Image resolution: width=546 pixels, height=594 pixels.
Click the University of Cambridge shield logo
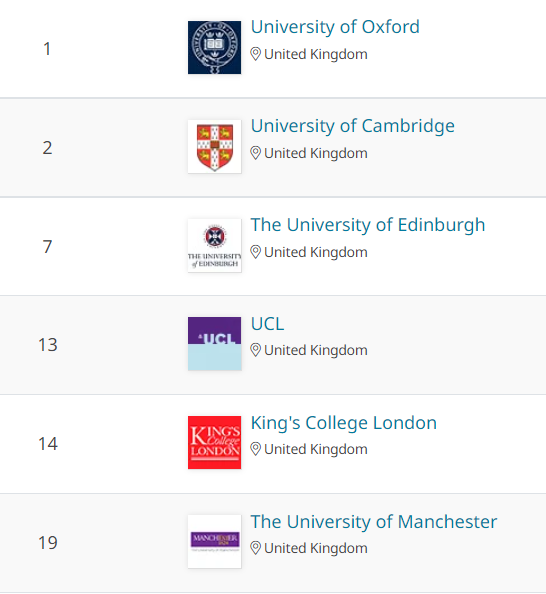214,146
